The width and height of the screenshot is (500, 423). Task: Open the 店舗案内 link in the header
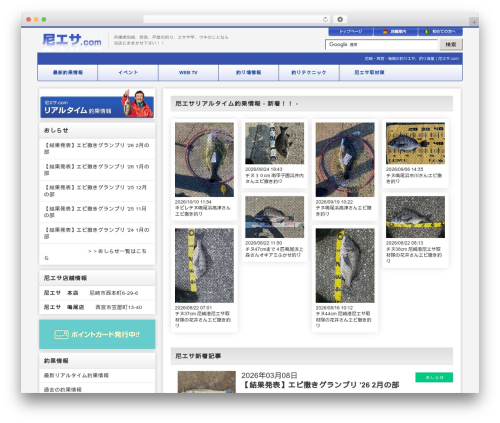coord(395,31)
